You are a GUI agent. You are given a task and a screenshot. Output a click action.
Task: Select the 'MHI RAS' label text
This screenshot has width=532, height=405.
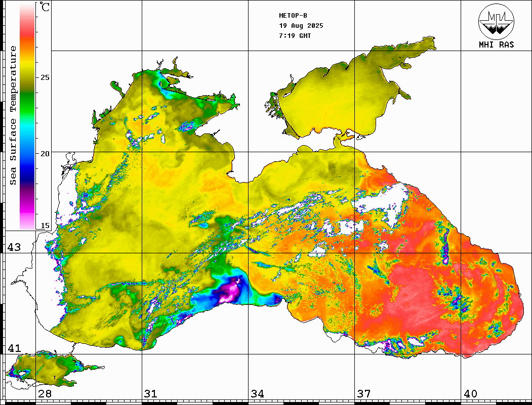[497, 44]
